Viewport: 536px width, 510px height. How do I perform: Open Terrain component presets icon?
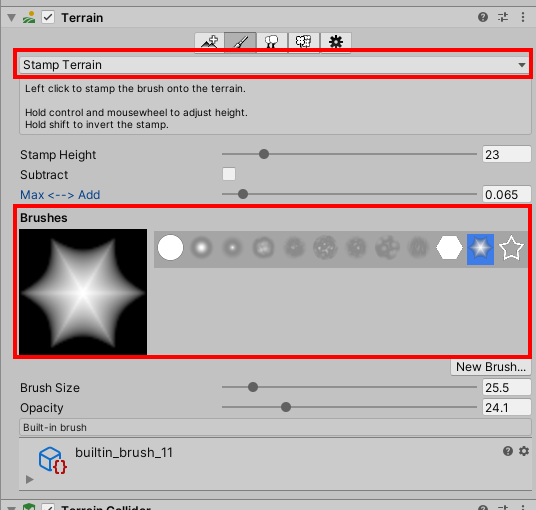coord(503,17)
